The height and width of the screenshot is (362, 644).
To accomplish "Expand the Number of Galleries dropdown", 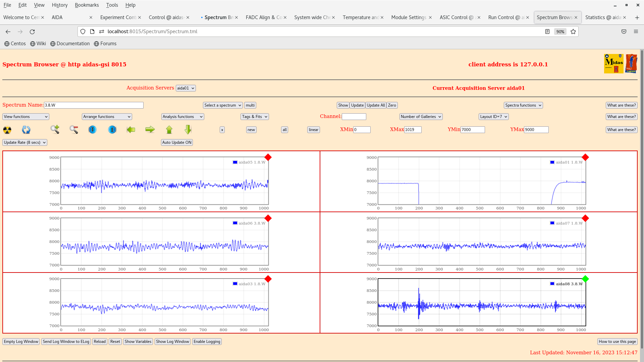I will [x=421, y=117].
